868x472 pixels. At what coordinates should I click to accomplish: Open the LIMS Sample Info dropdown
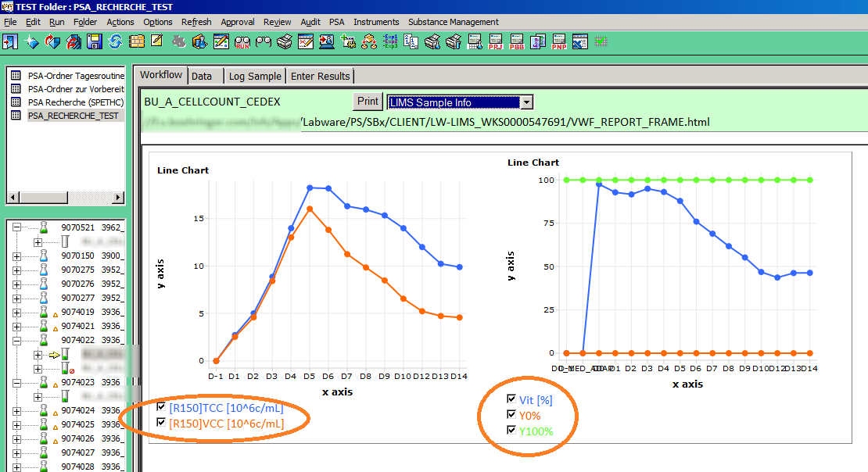pyautogui.click(x=528, y=102)
